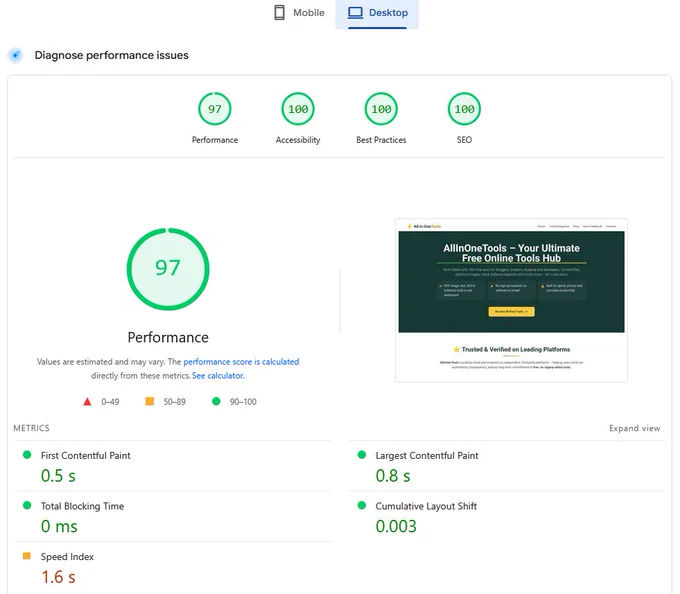Click the small Performance label under gauge
This screenshot has width=680, height=594.
215,140
